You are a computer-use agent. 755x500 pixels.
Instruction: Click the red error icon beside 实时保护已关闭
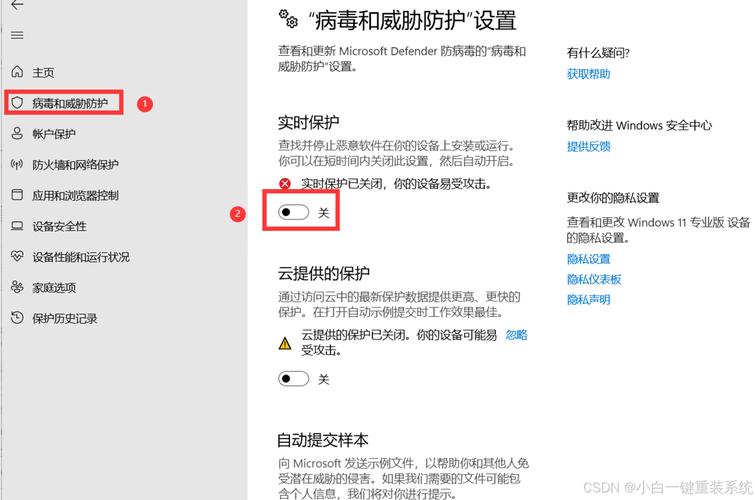coord(285,184)
